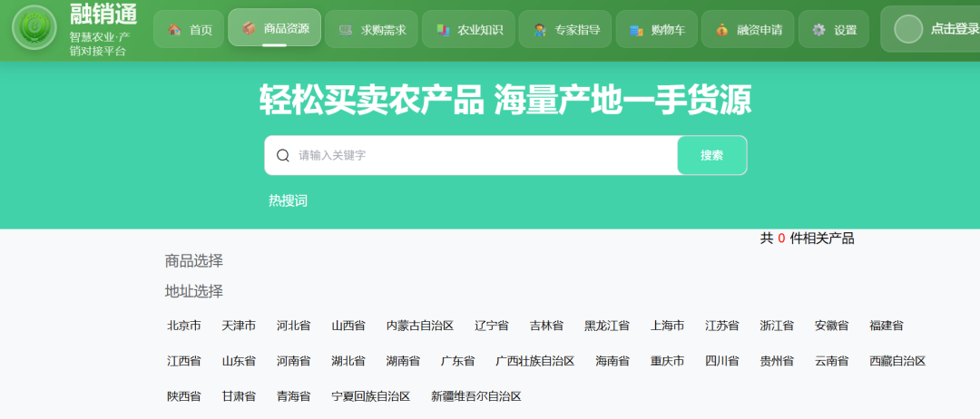
Task: Select 海南省 region
Action: point(612,361)
